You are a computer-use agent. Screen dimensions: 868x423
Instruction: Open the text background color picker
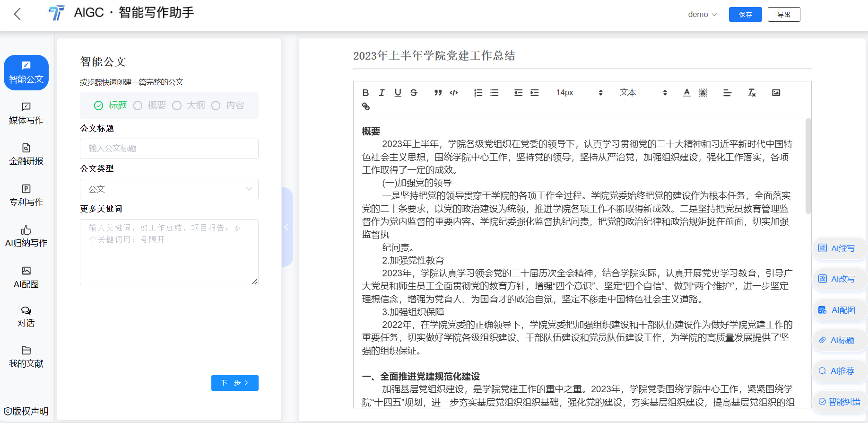coord(703,93)
